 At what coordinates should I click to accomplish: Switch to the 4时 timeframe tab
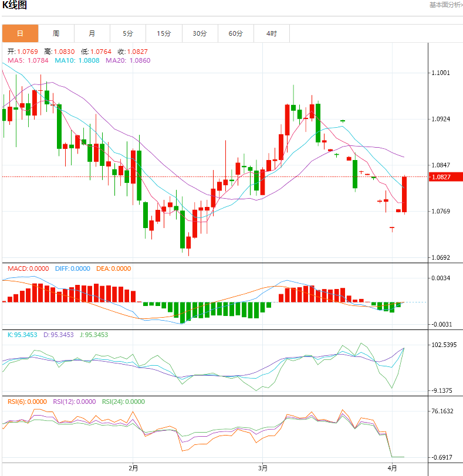click(x=271, y=33)
